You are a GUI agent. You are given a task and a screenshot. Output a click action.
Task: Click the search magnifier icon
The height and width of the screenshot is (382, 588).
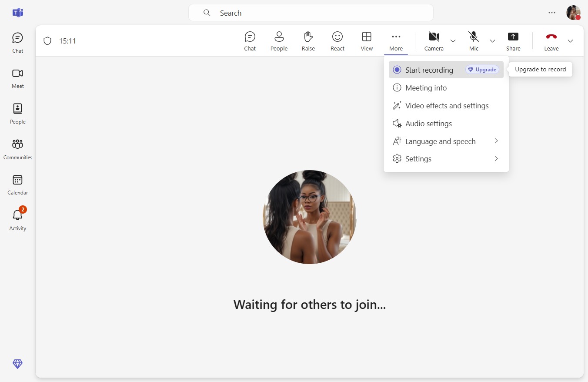[207, 13]
